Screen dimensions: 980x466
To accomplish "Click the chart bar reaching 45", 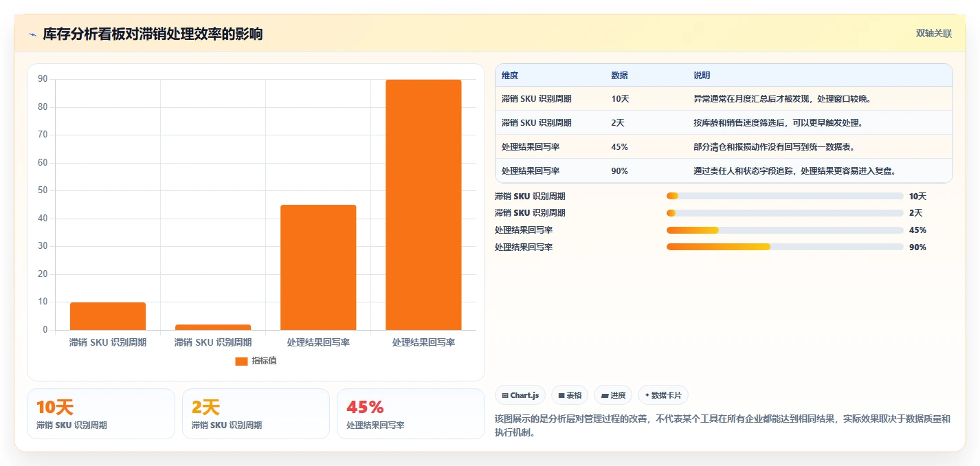I will point(318,267).
